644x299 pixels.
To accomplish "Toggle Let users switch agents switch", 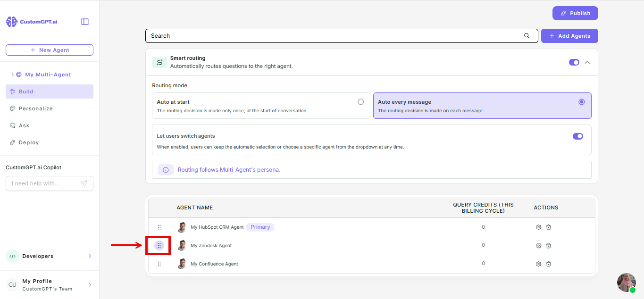I will tap(578, 136).
